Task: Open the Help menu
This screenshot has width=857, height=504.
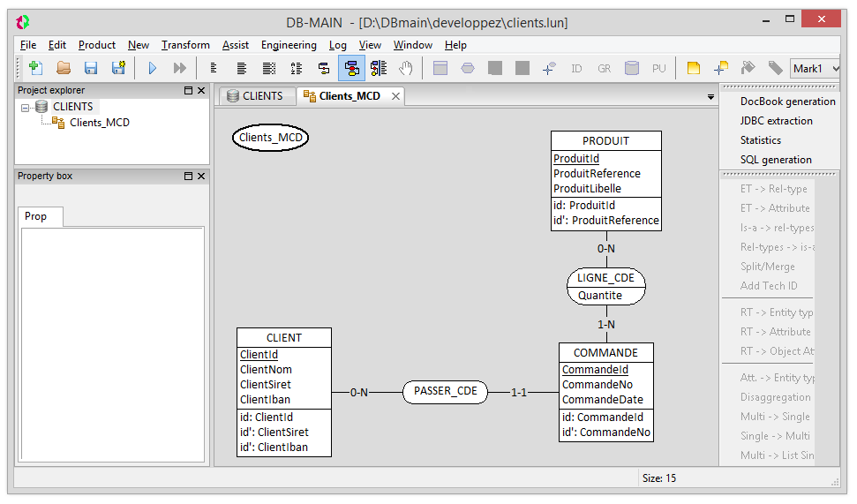Action: (455, 45)
